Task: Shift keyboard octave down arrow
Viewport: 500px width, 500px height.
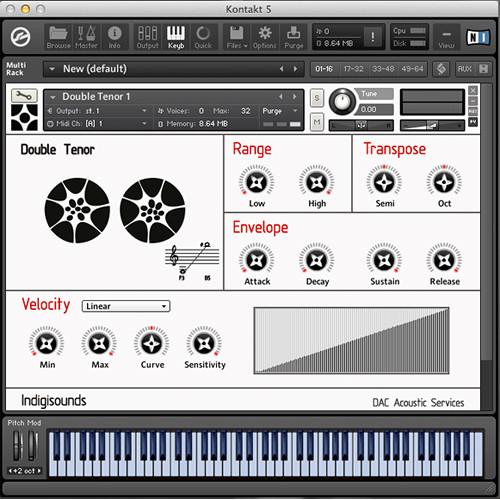Action: click(x=10, y=471)
